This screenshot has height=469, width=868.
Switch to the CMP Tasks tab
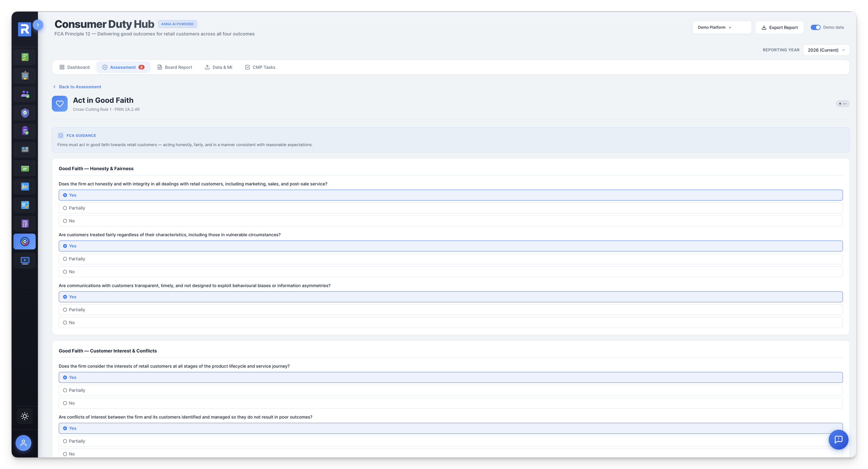(x=260, y=67)
